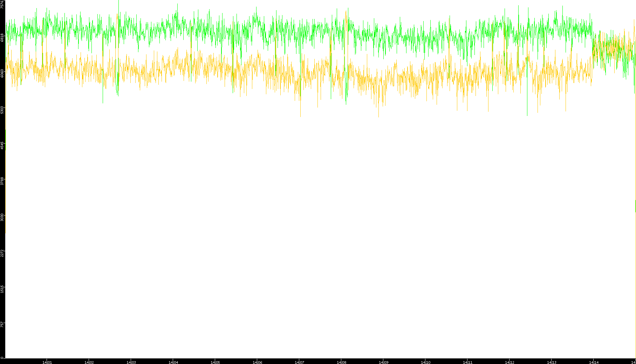This screenshot has height=364, width=636.
Task: Click the 14:11 time label
Action: point(467,362)
